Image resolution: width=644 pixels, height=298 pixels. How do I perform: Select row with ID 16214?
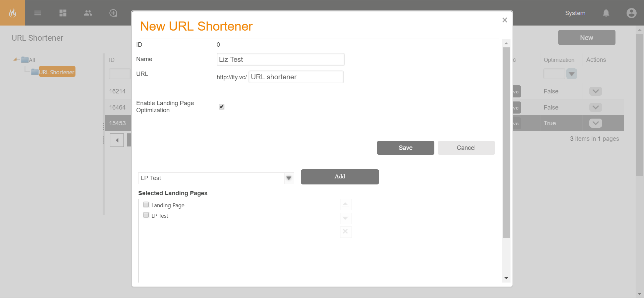point(117,91)
